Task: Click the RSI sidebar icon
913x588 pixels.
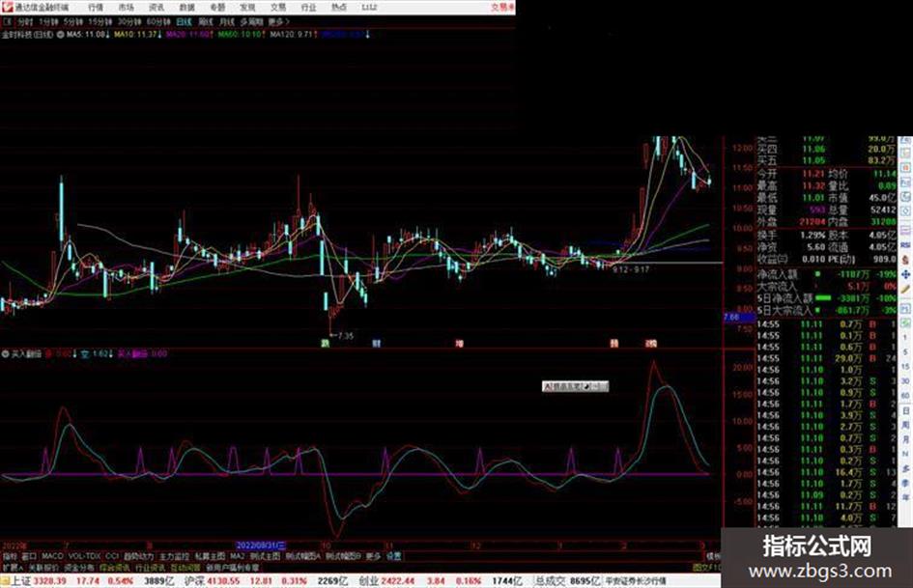Action: pyautogui.click(x=905, y=246)
